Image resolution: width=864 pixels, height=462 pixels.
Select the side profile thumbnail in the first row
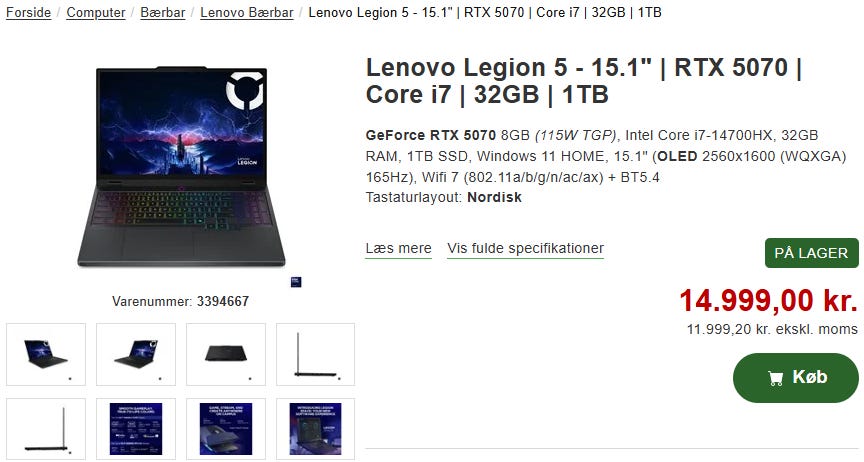pyautogui.click(x=315, y=354)
